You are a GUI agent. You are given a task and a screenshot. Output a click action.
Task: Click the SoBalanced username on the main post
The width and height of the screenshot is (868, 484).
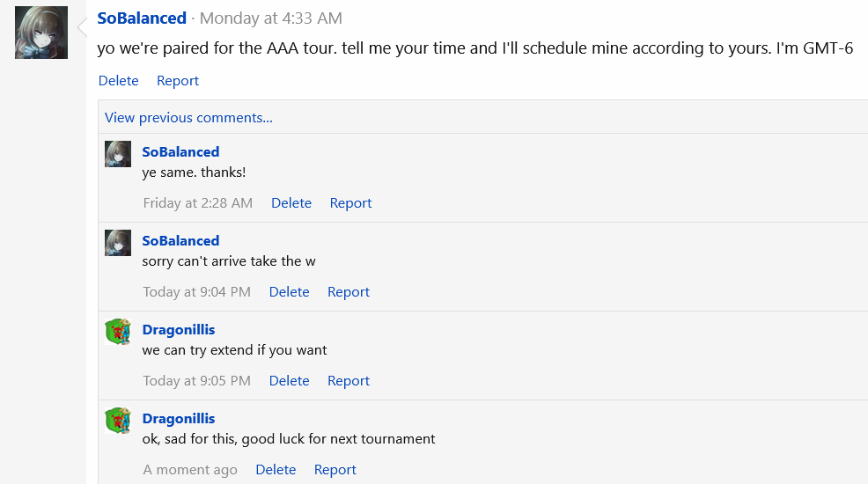click(142, 18)
